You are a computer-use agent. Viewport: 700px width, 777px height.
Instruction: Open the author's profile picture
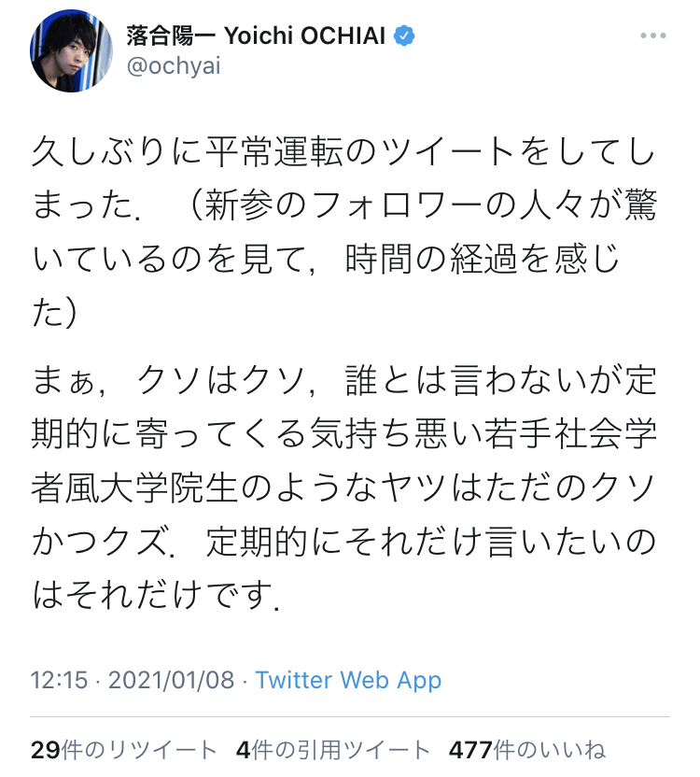click(x=73, y=53)
